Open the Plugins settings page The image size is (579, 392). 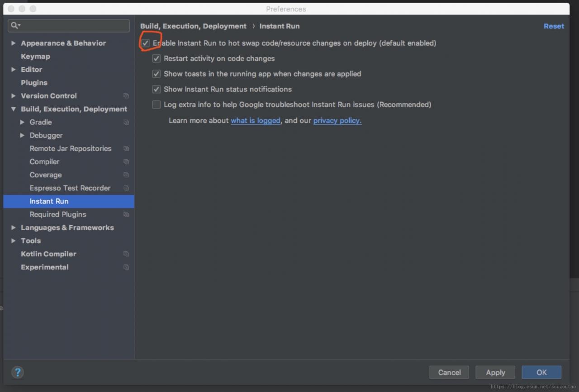(x=34, y=83)
